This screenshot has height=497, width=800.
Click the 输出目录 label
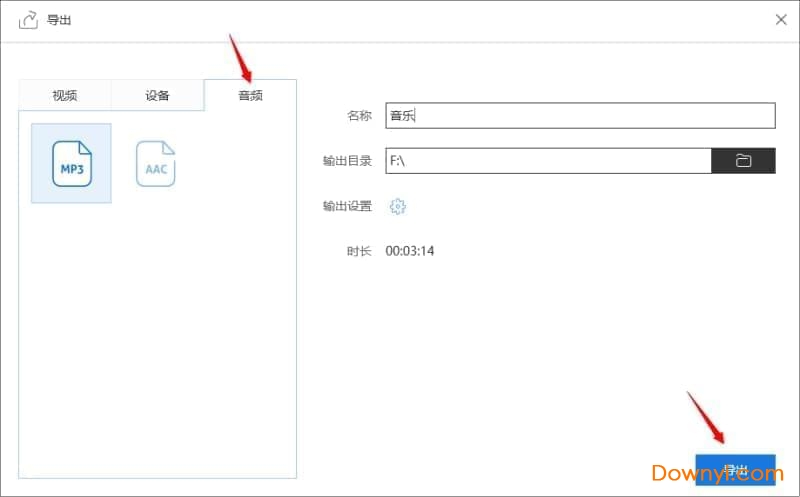coord(347,160)
